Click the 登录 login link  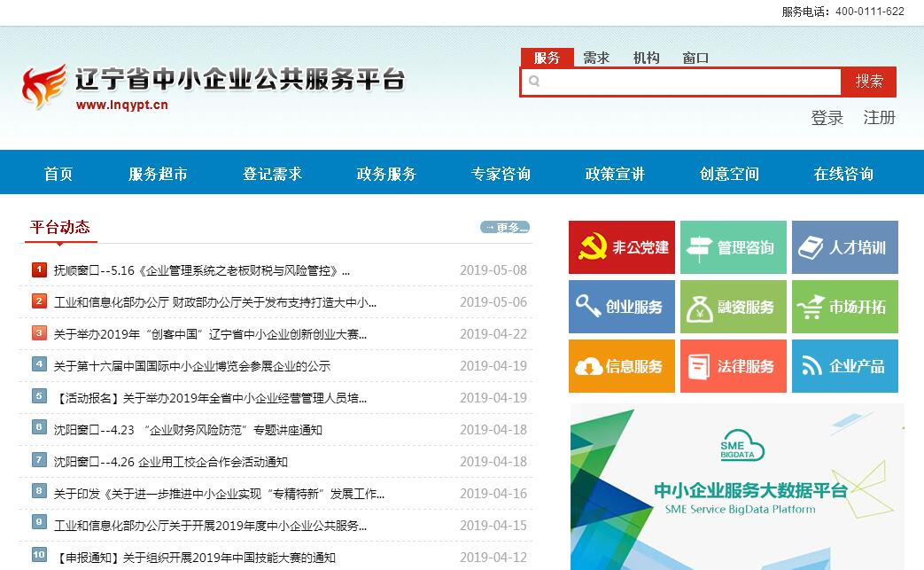pyautogui.click(x=827, y=118)
